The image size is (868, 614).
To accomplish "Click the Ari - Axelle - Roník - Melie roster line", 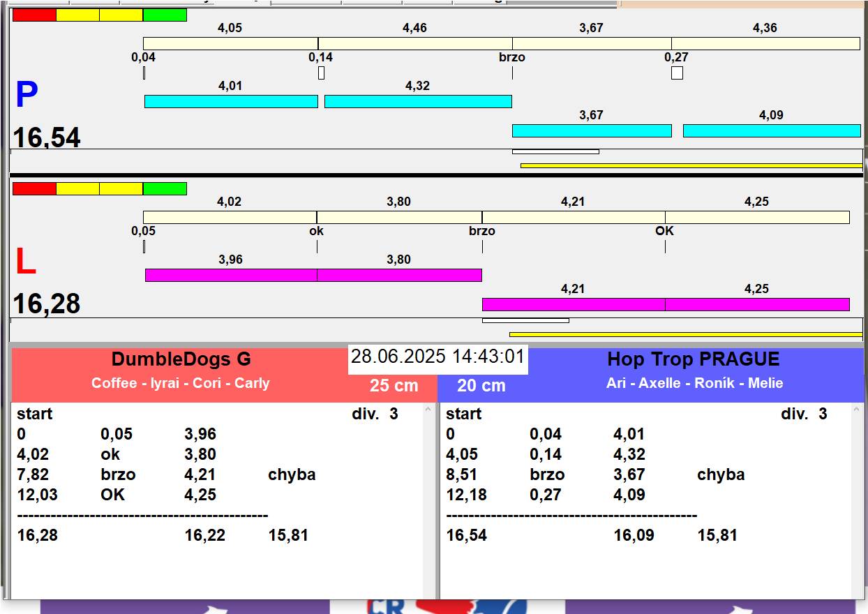I will pyautogui.click(x=695, y=383).
